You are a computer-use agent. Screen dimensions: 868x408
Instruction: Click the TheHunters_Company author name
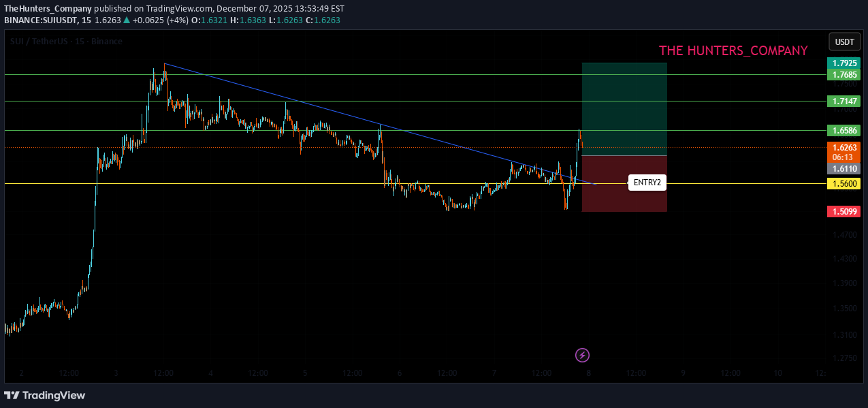[x=48, y=9]
